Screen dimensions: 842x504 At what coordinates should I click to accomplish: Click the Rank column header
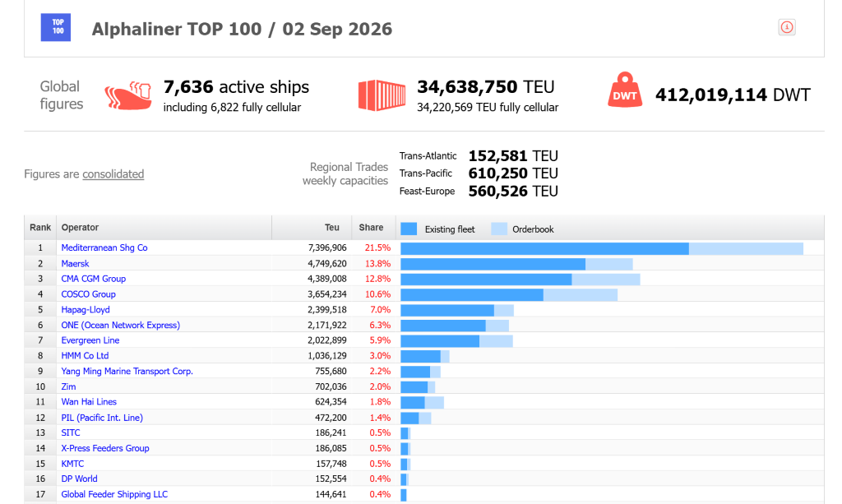pyautogui.click(x=40, y=228)
